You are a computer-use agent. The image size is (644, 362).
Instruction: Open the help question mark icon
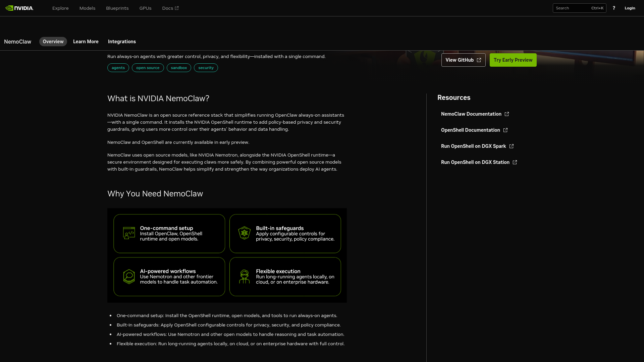pos(614,8)
